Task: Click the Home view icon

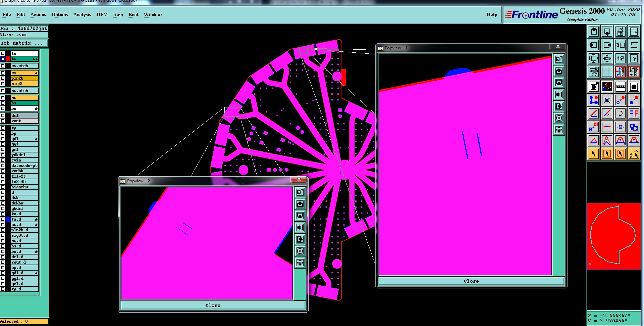Action: click(x=621, y=32)
